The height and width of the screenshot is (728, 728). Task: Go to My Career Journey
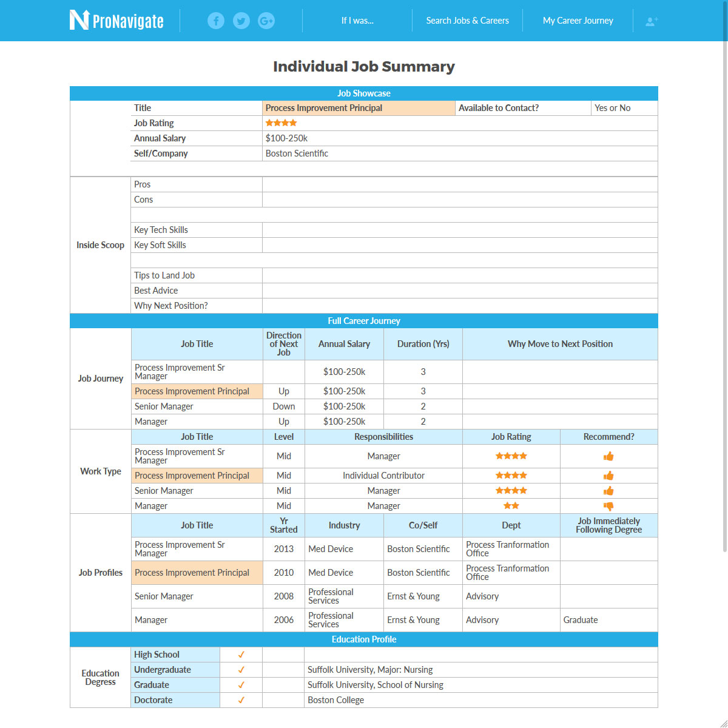click(578, 21)
